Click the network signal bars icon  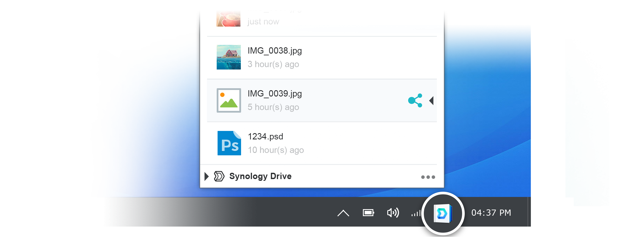coord(416,213)
